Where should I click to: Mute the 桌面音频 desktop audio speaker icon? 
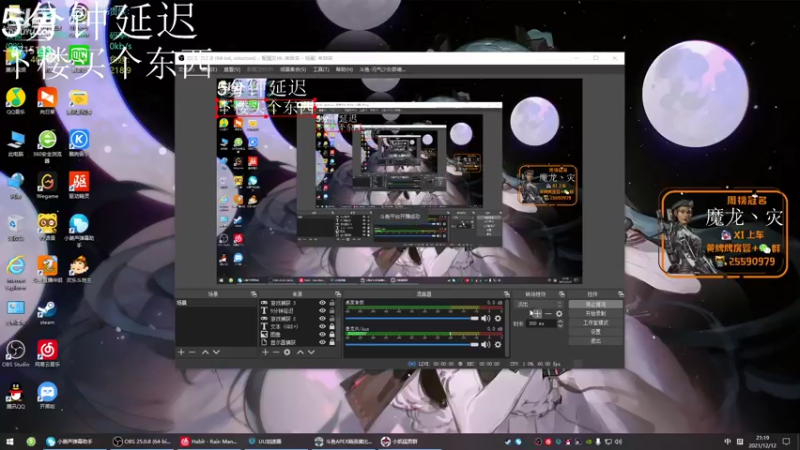(486, 318)
